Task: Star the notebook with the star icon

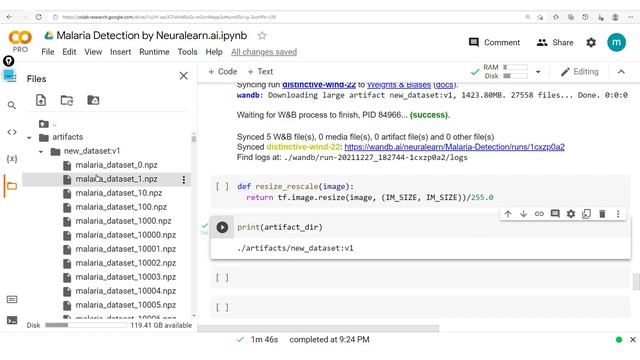Action: point(262,36)
